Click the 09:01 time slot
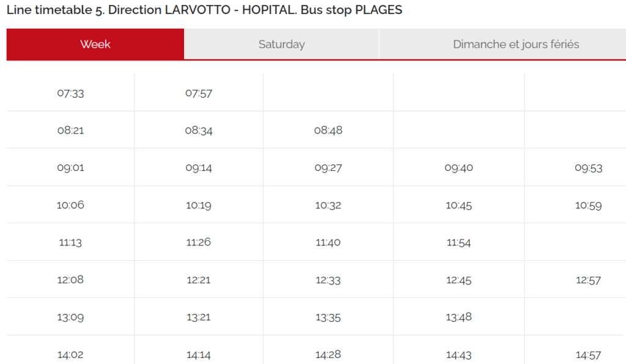This screenshot has height=364, width=626. (69, 167)
